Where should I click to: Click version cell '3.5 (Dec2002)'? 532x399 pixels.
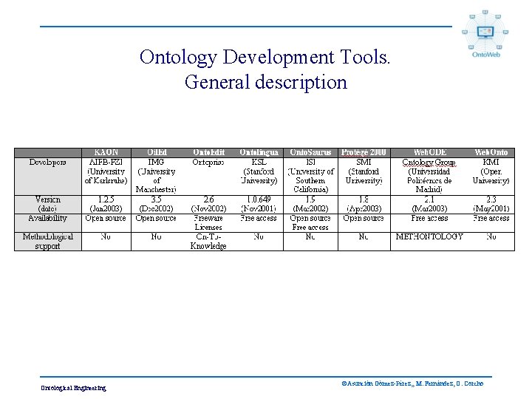[x=157, y=204]
